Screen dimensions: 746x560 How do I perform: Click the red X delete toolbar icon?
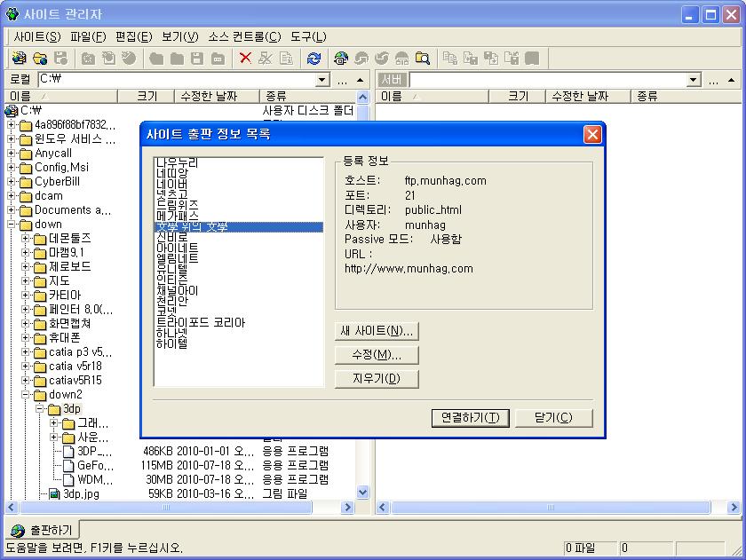click(x=246, y=59)
